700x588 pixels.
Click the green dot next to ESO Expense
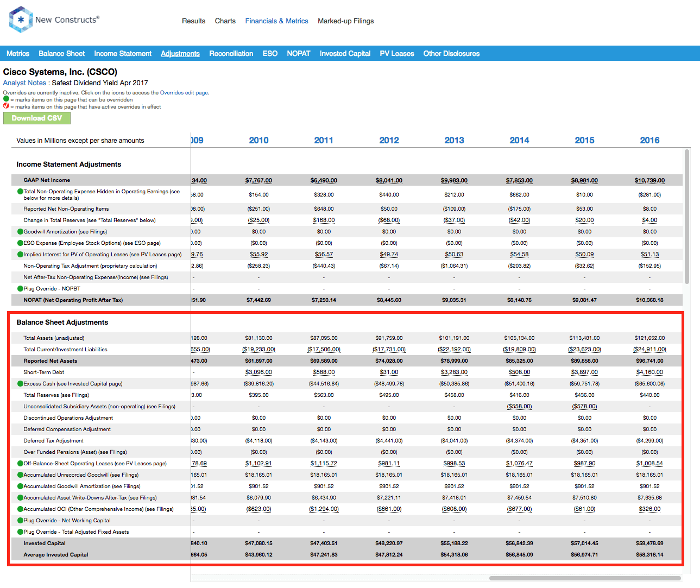[20, 243]
